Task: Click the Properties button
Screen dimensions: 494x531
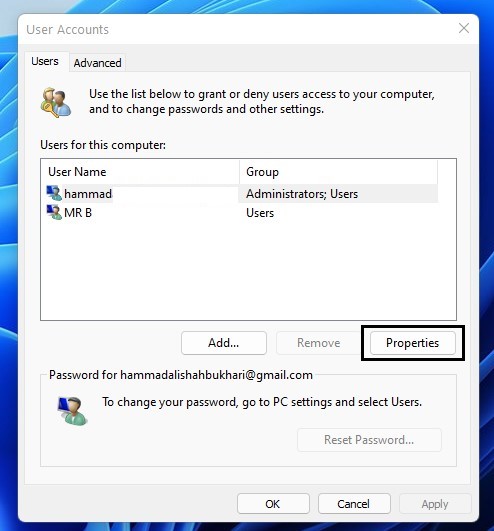Action: point(412,343)
